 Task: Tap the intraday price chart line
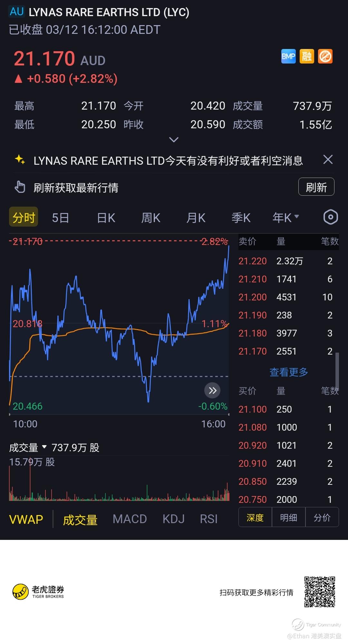[119, 324]
